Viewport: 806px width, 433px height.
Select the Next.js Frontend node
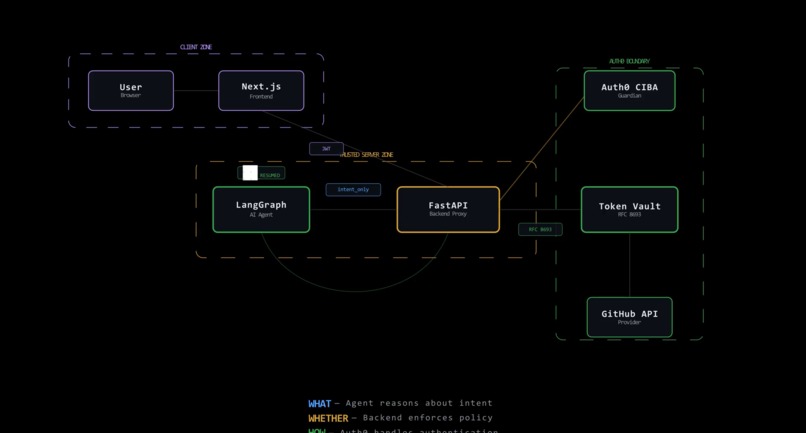[x=261, y=91]
